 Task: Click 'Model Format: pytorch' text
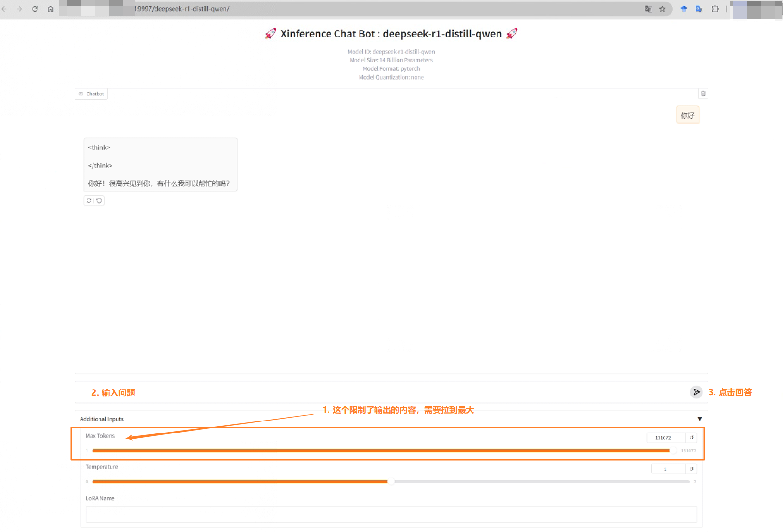(x=391, y=68)
